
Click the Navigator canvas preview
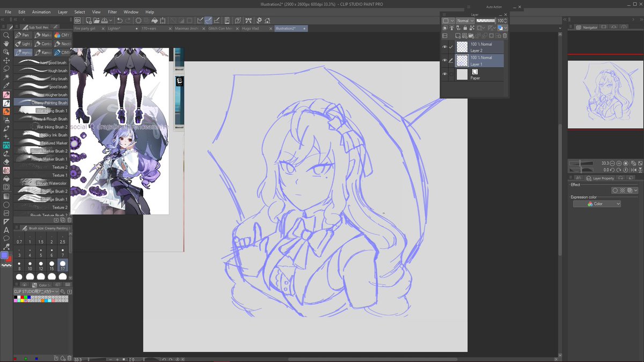[x=605, y=95]
